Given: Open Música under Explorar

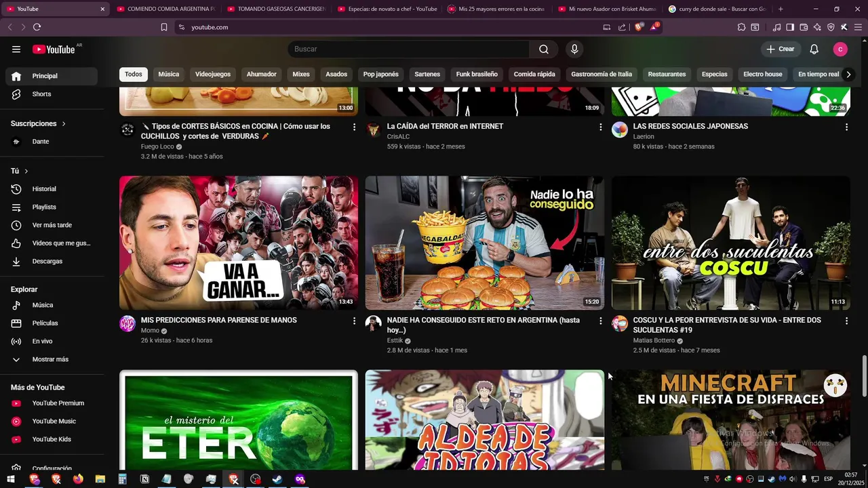Looking at the screenshot, I should pyautogui.click(x=52, y=305).
